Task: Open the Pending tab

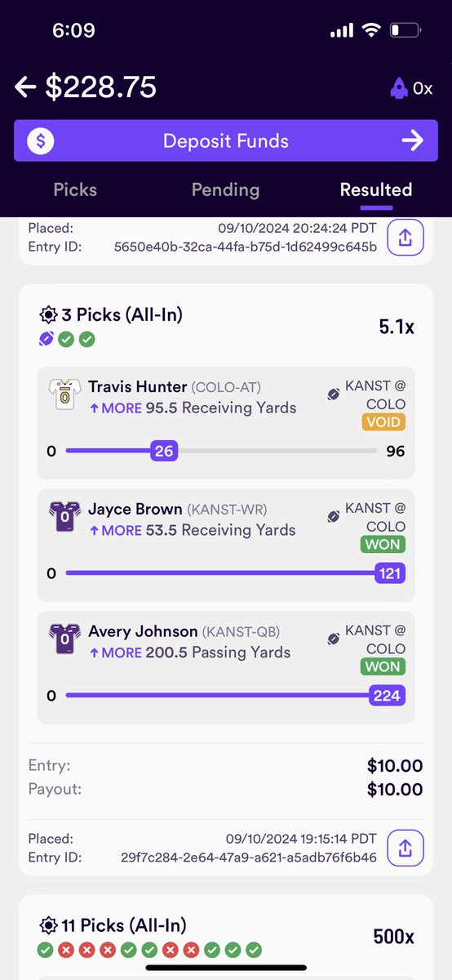Action: pos(225,189)
